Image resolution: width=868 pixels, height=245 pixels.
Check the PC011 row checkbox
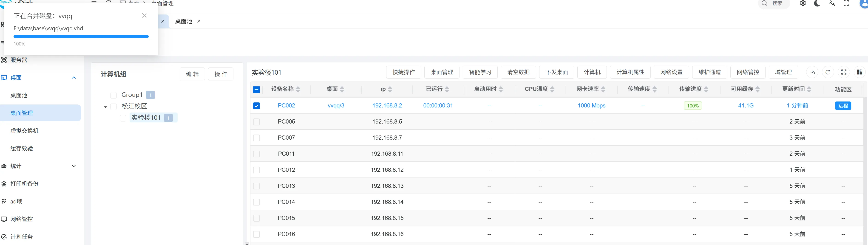point(256,154)
